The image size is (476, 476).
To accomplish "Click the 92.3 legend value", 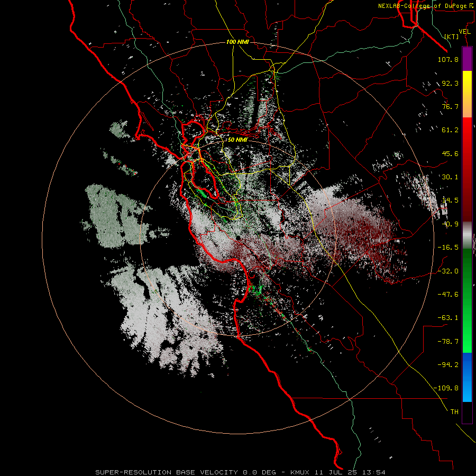I will [x=450, y=83].
